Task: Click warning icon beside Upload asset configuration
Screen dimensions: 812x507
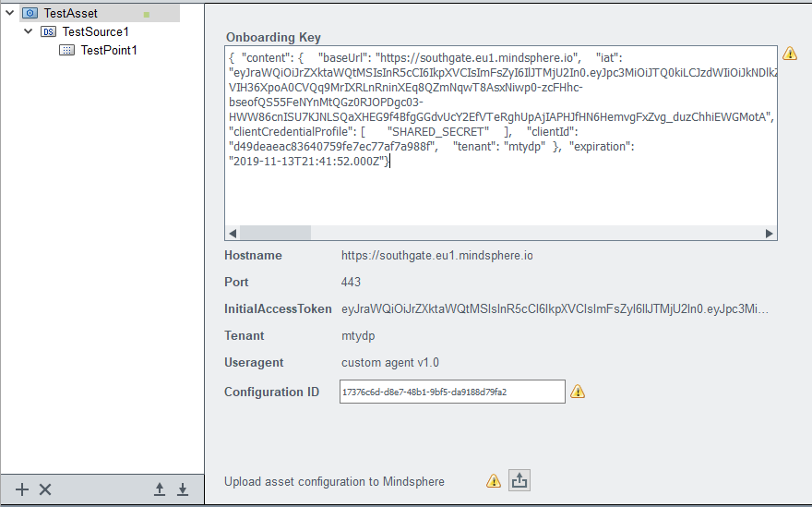Action: pos(494,481)
